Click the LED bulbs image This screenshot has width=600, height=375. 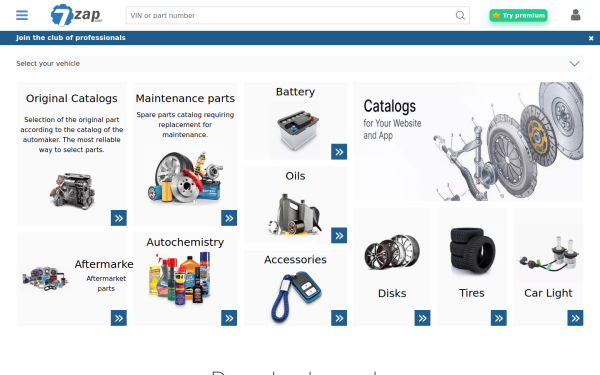point(549,253)
